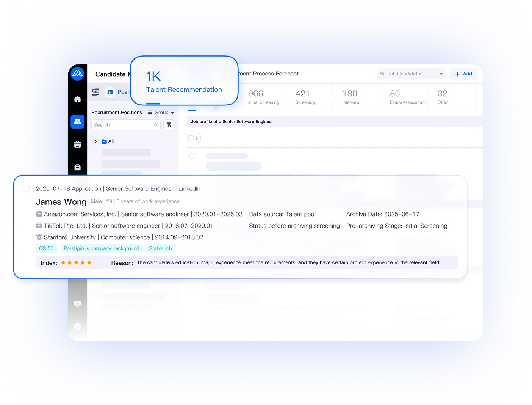Click the Recruitment Positions search field
532x405 pixels.
[123, 125]
